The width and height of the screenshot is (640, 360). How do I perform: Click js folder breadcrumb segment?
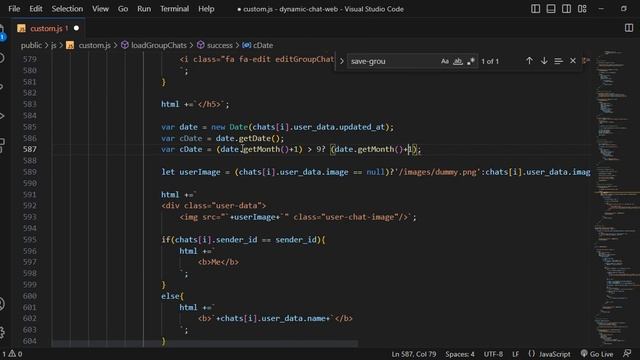(x=53, y=45)
